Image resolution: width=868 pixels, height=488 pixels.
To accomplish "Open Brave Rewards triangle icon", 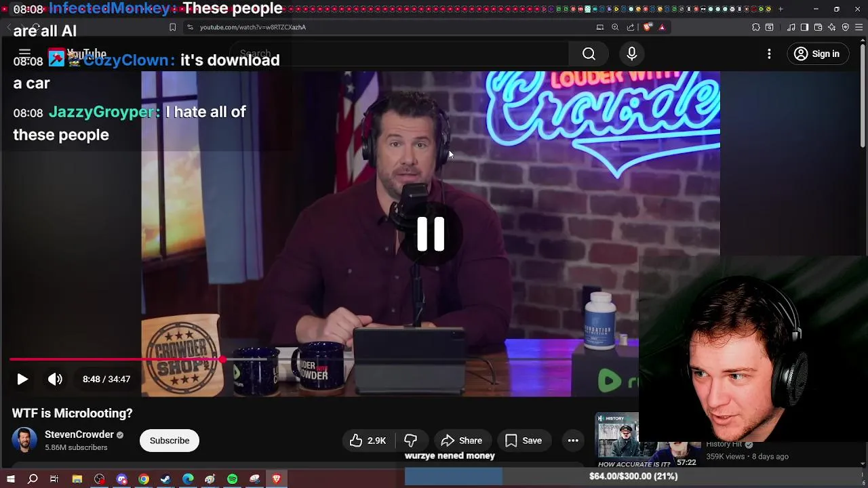I will click(662, 27).
